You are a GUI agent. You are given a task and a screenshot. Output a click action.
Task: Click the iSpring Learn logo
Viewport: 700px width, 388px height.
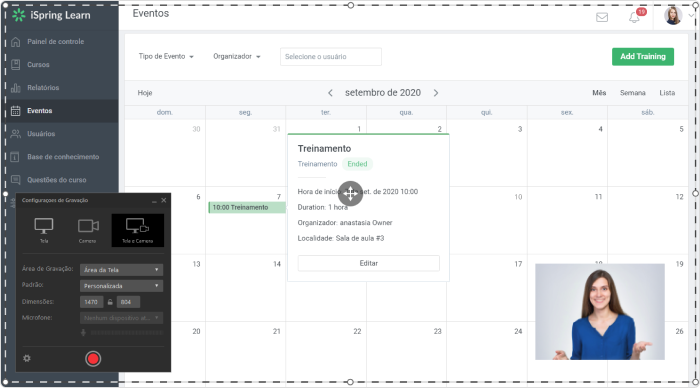[51, 15]
